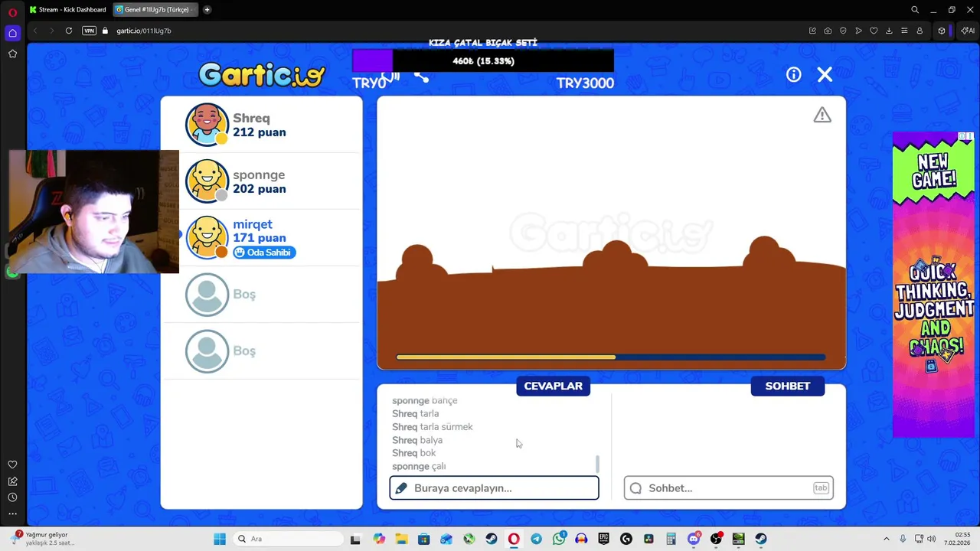Open a new browser tab
The width and height of the screenshot is (980, 551).
pos(207,10)
